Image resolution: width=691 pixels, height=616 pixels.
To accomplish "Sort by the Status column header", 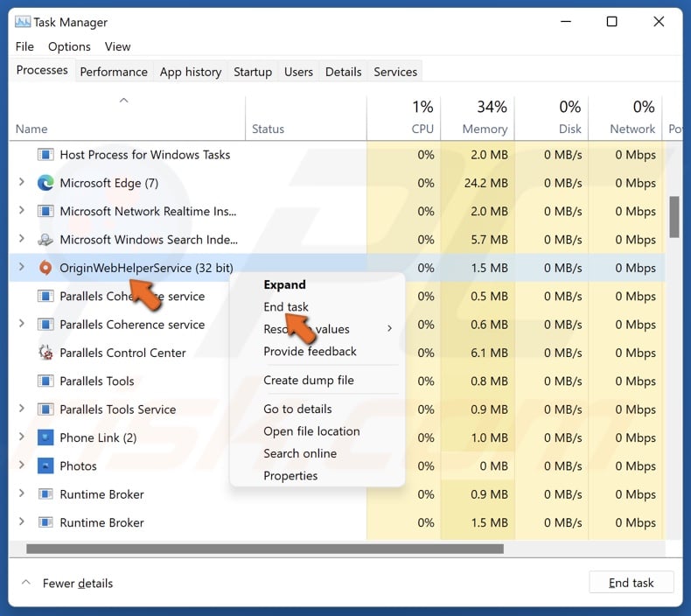I will tap(306, 118).
